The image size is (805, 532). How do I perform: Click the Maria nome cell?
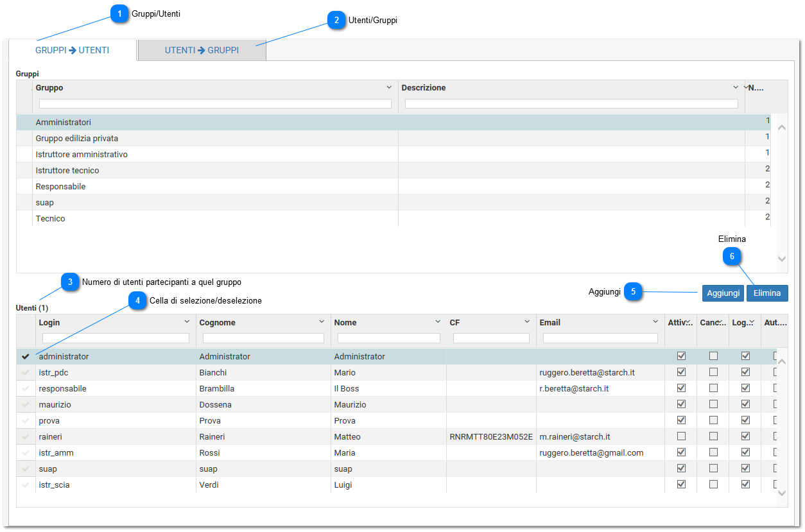click(x=388, y=452)
